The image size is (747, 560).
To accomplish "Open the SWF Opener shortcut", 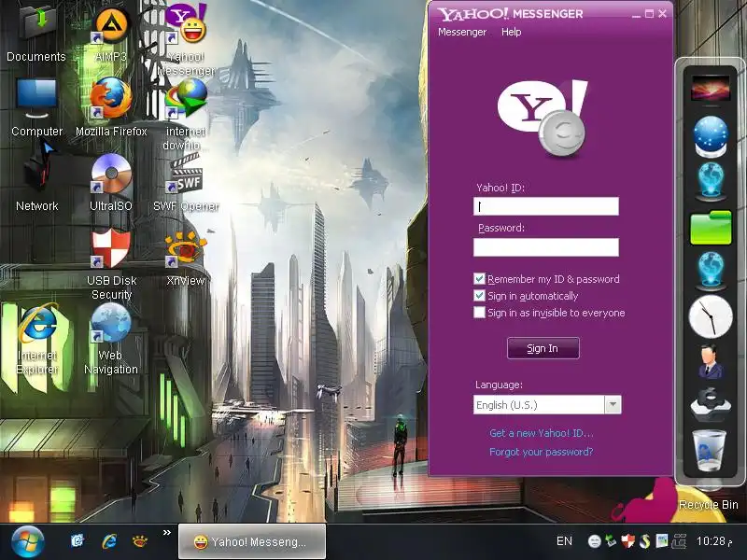I will click(186, 175).
